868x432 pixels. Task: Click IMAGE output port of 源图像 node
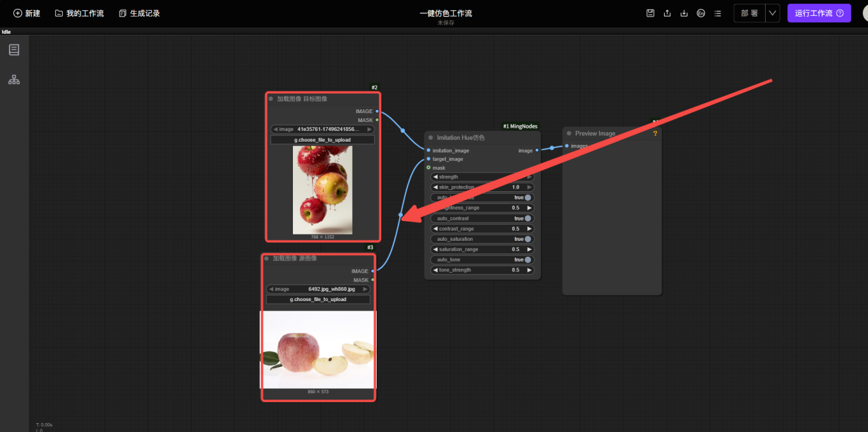[x=372, y=271]
